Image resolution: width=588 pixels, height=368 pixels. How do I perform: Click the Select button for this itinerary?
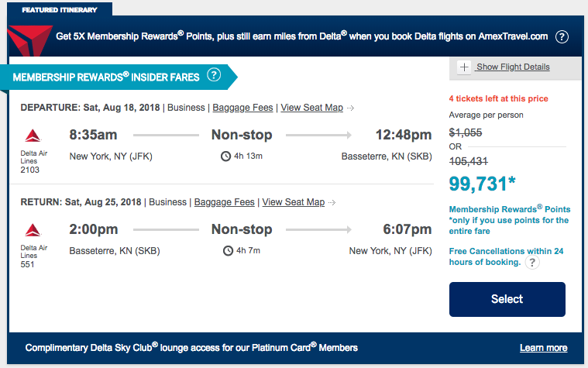point(507,299)
